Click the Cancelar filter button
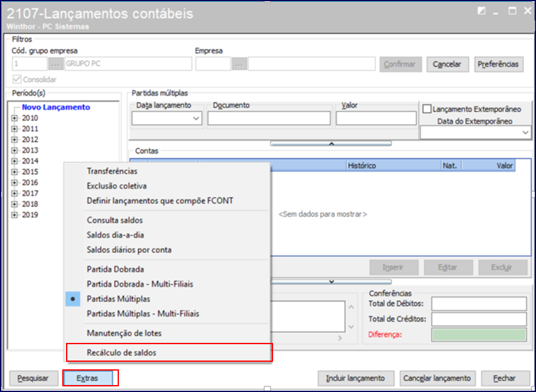The height and width of the screenshot is (392, 536). [x=447, y=64]
